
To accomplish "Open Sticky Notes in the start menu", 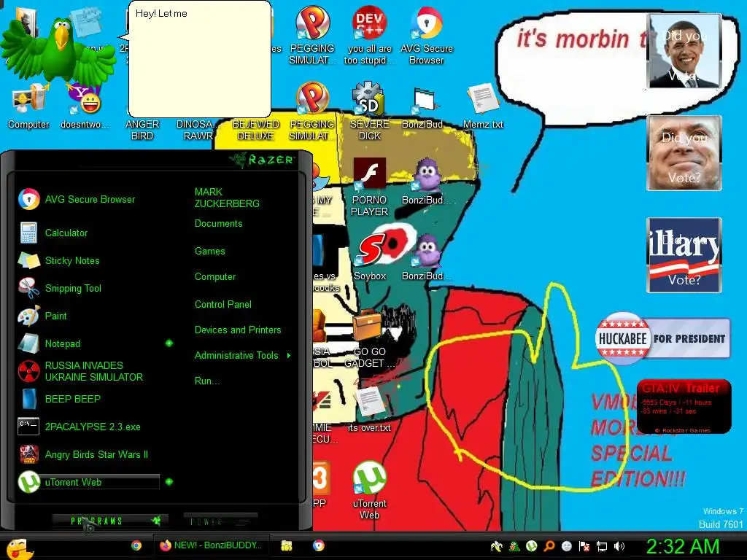I will [59, 260].
